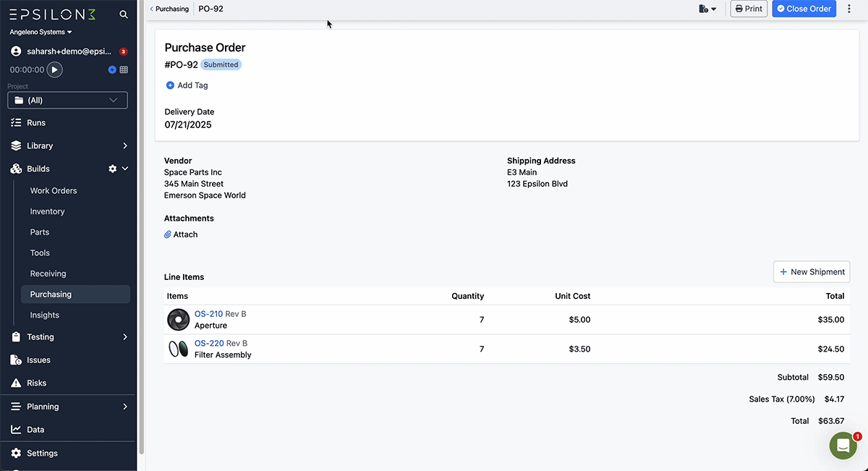This screenshot has height=471, width=868.
Task: Click the Data chart icon
Action: tap(16, 430)
